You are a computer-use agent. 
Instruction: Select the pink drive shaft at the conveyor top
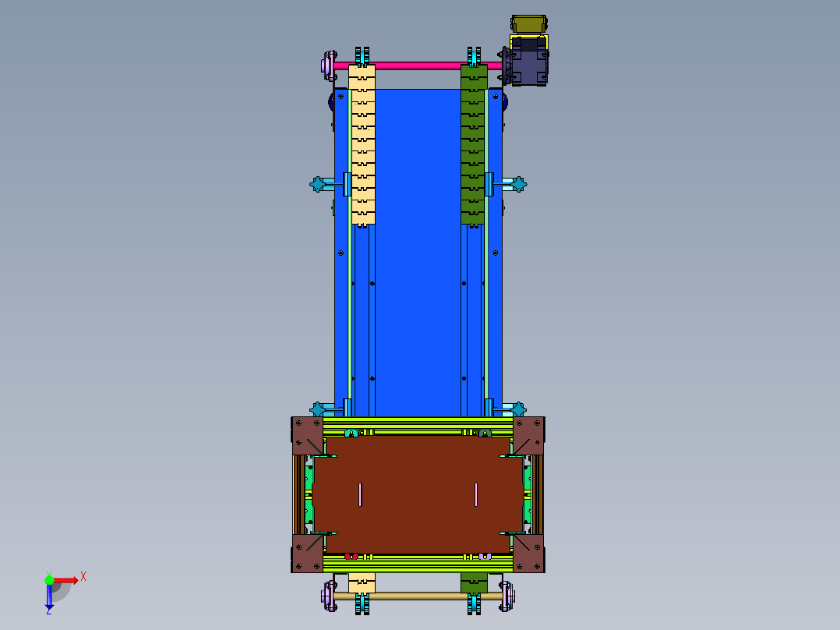point(418,66)
